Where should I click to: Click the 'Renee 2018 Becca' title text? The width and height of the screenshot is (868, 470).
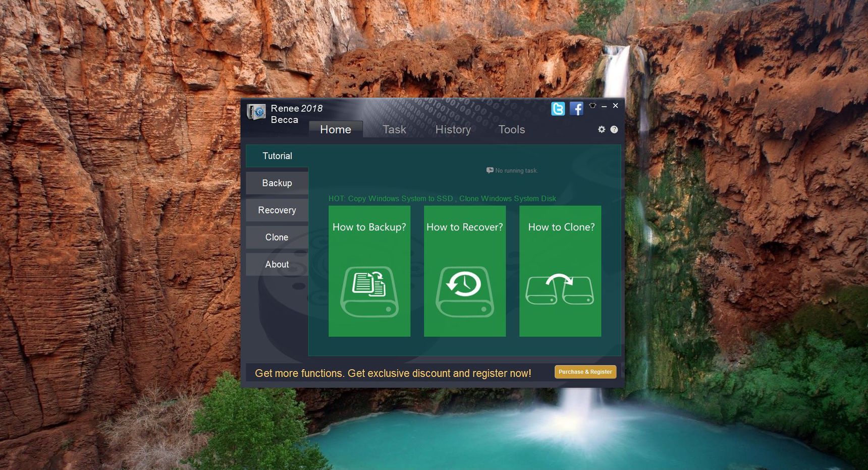click(297, 114)
